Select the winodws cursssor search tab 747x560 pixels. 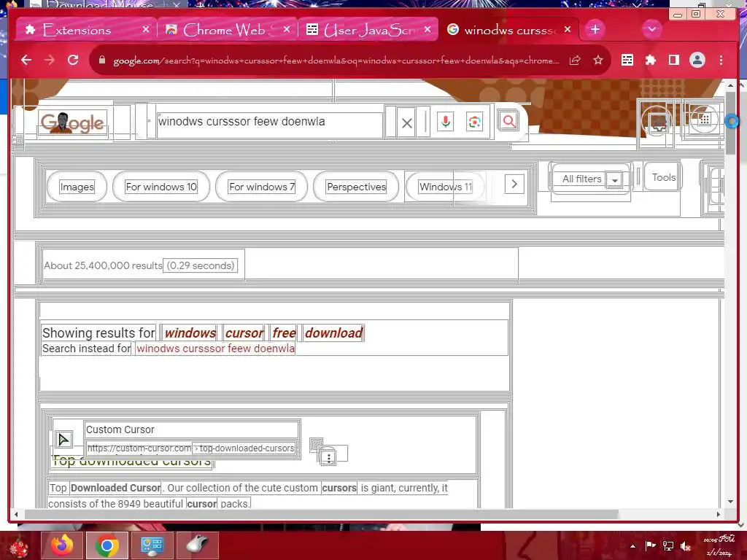coord(508,30)
